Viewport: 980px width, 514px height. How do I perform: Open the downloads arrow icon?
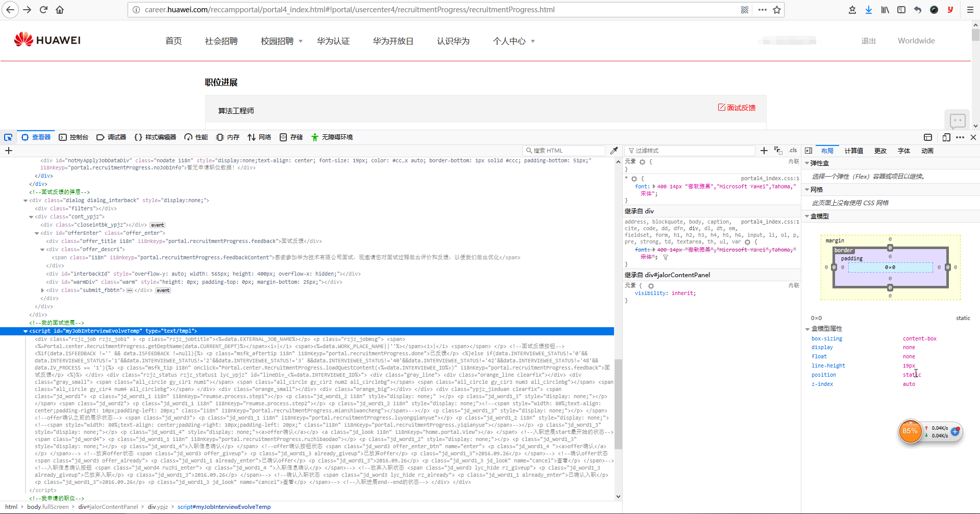869,10
